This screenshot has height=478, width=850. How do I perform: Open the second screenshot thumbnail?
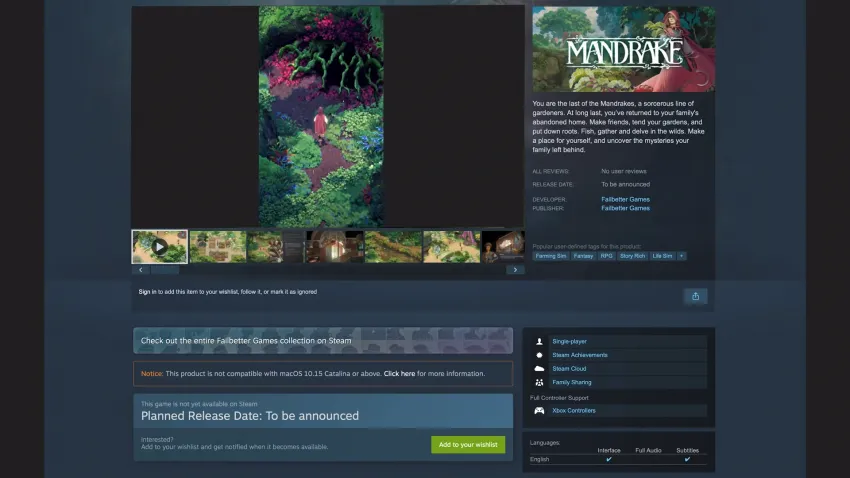point(218,247)
